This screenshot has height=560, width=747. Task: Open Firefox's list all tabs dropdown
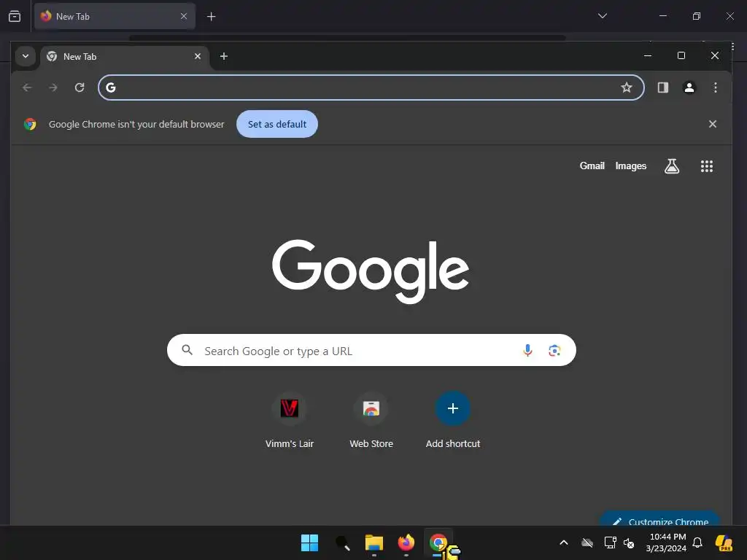pos(602,16)
